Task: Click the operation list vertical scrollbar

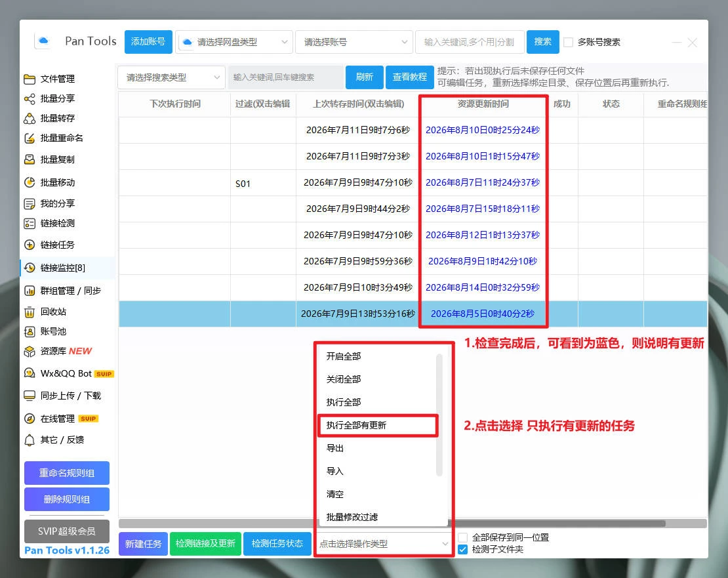Action: (439, 415)
